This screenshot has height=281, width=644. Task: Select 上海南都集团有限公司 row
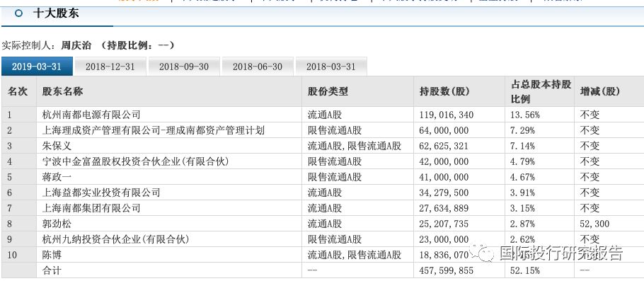[91, 208]
